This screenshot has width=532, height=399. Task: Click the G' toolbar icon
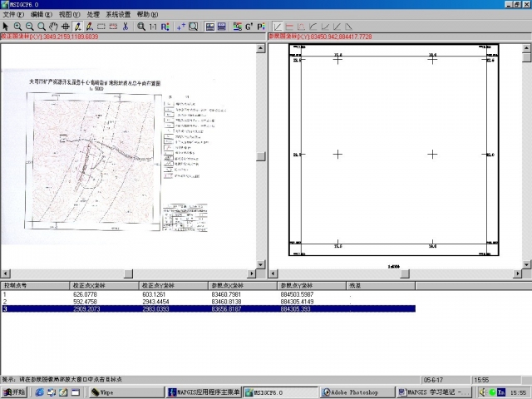(x=249, y=27)
